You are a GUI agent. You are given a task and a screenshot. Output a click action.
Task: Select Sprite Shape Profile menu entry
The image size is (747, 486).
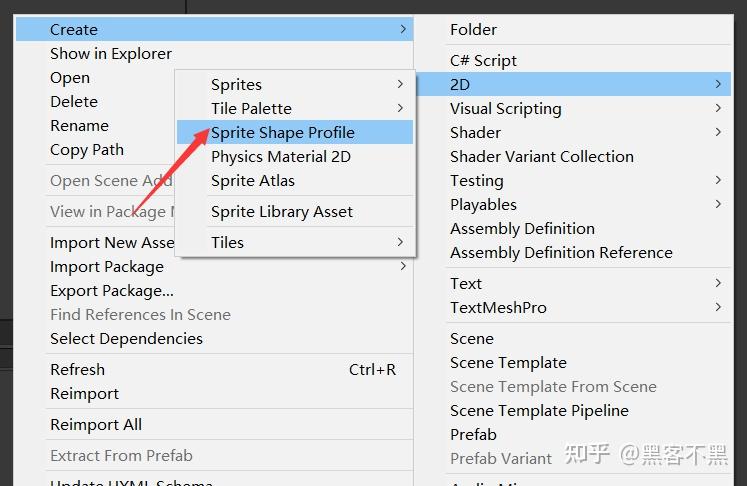point(283,132)
